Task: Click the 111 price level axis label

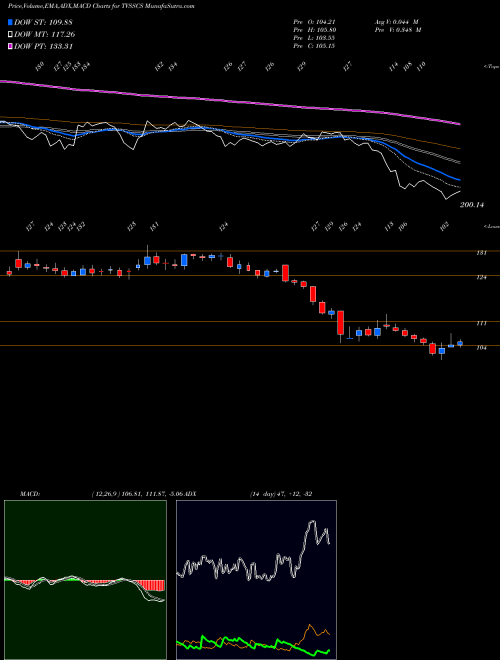Action: coord(482,323)
